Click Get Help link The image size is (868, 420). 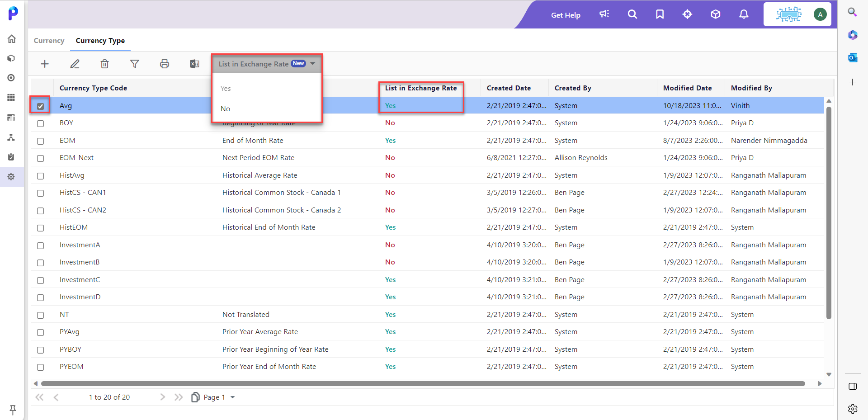(566, 15)
